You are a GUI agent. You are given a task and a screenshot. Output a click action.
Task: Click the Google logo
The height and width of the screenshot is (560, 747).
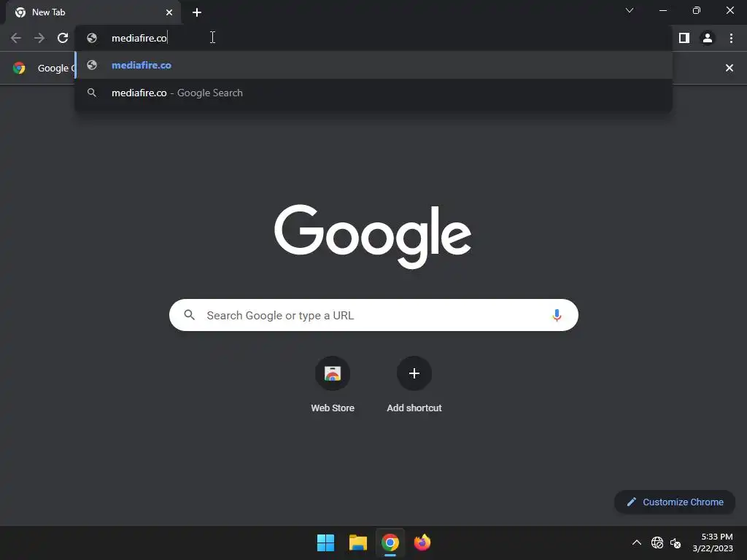pyautogui.click(x=373, y=236)
